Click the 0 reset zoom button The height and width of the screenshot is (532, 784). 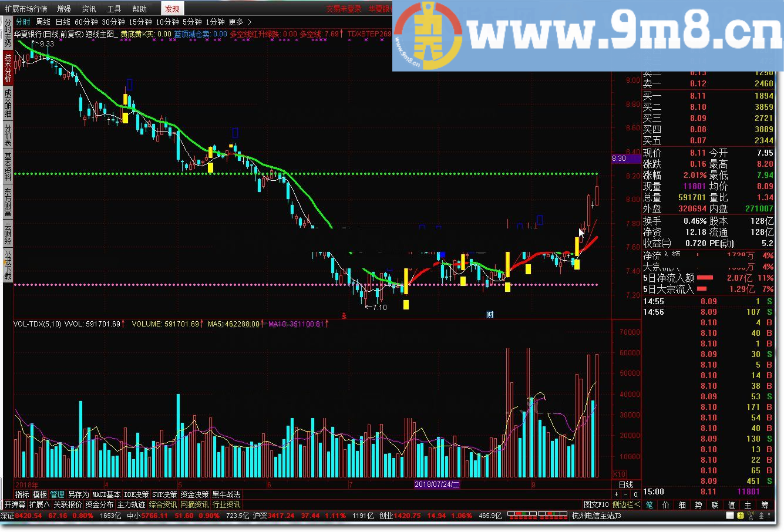pyautogui.click(x=635, y=494)
